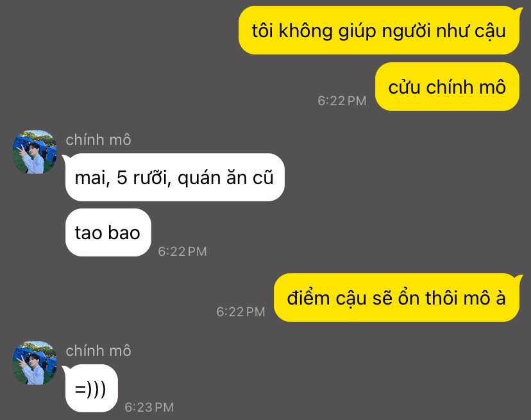Click the word "điểm" in the yellow bubble
This screenshot has width=531, height=420.
pos(308,298)
